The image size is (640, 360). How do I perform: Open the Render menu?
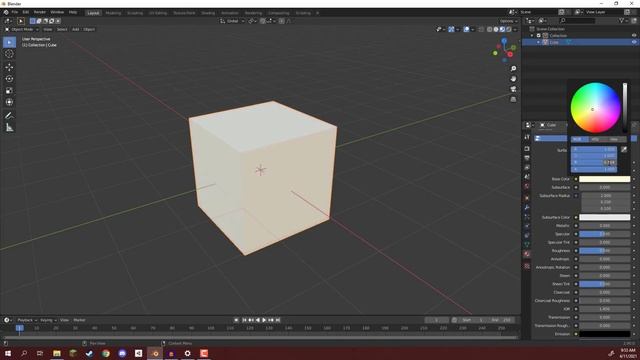point(40,12)
